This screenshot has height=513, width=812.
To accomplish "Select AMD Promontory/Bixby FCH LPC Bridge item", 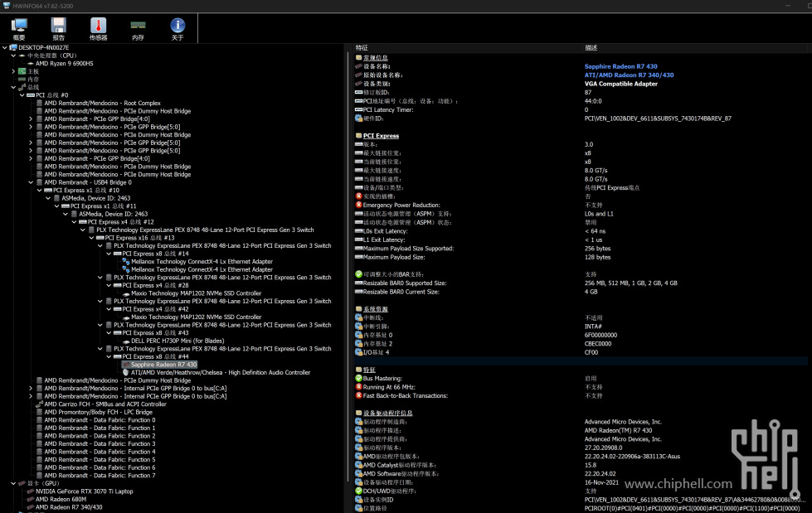I will click(99, 412).
